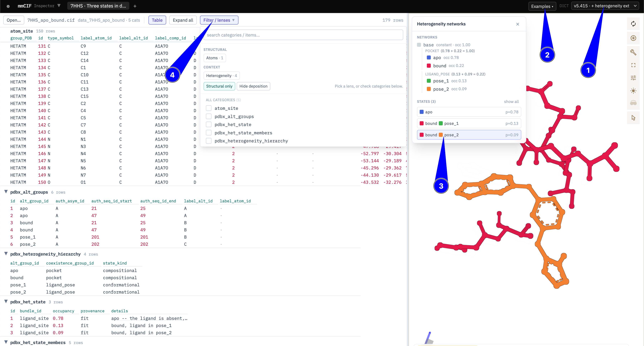This screenshot has width=644, height=346.
Task: Check the pdbx_heterogeneity_hierarchy category checkbox
Action: coord(209,141)
